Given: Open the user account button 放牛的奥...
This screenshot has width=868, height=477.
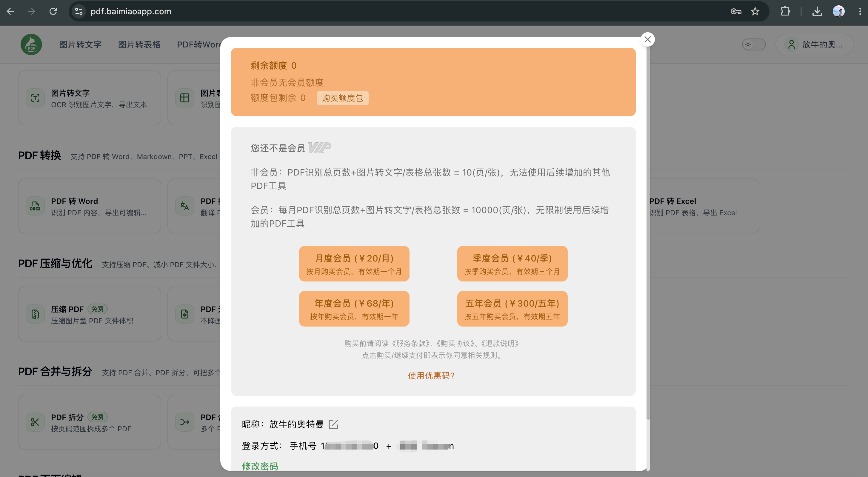Looking at the screenshot, I should click(x=815, y=44).
